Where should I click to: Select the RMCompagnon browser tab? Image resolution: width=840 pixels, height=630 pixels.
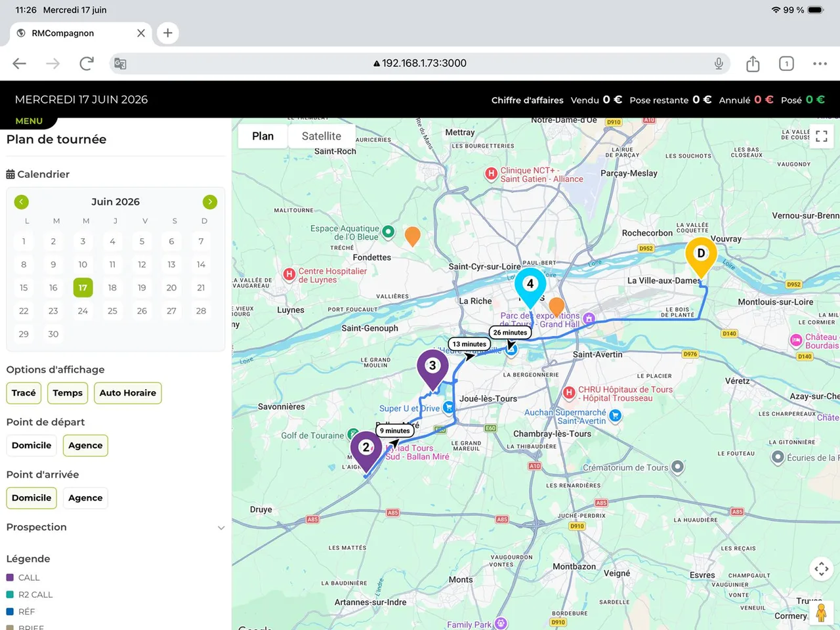pyautogui.click(x=81, y=33)
